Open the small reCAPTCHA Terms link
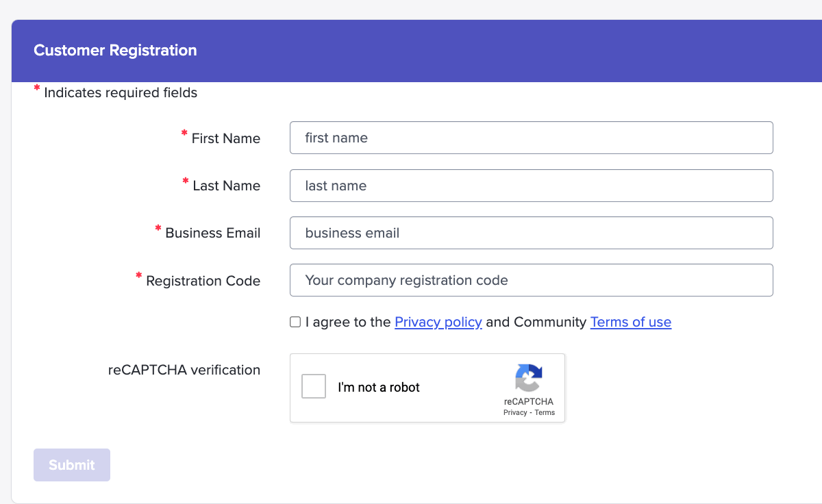 tap(545, 412)
